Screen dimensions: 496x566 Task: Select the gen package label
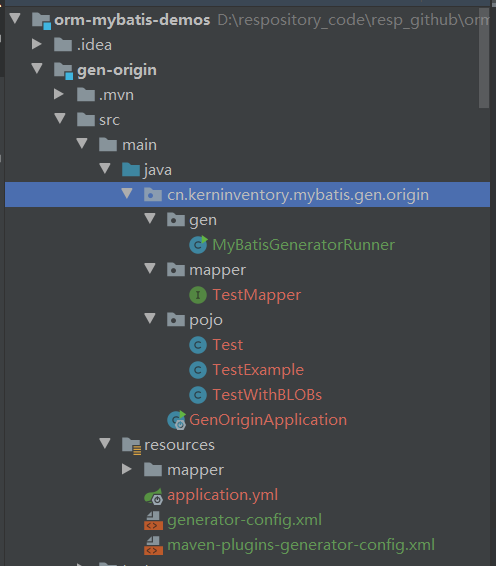pos(203,221)
